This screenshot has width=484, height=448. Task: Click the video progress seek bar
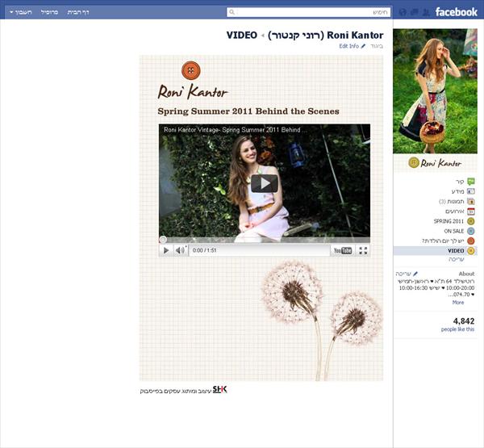coord(265,240)
